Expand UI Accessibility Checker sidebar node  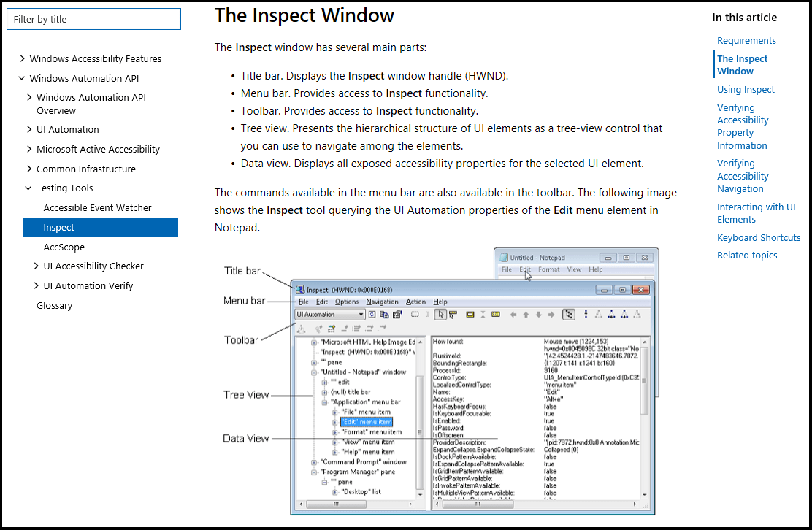[37, 266]
